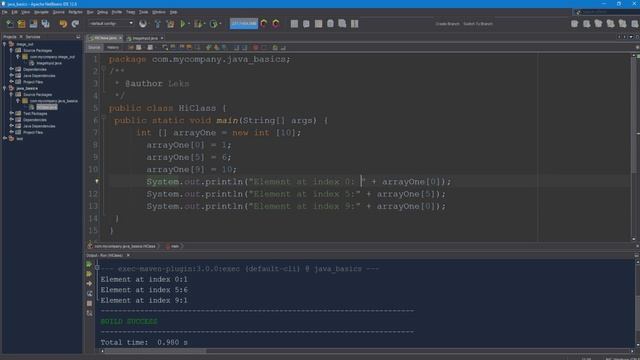Image resolution: width=640 pixels, height=360 pixels.
Task: Click the Open Project toolbar icon
Action: (x=33, y=24)
